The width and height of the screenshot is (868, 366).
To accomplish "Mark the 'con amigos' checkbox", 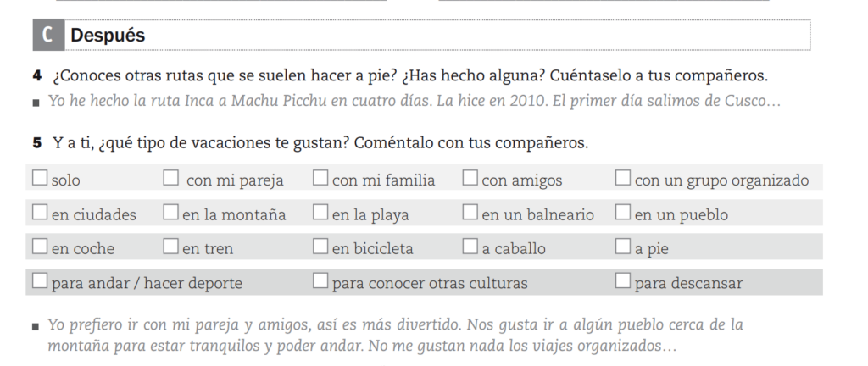I will coord(470,177).
